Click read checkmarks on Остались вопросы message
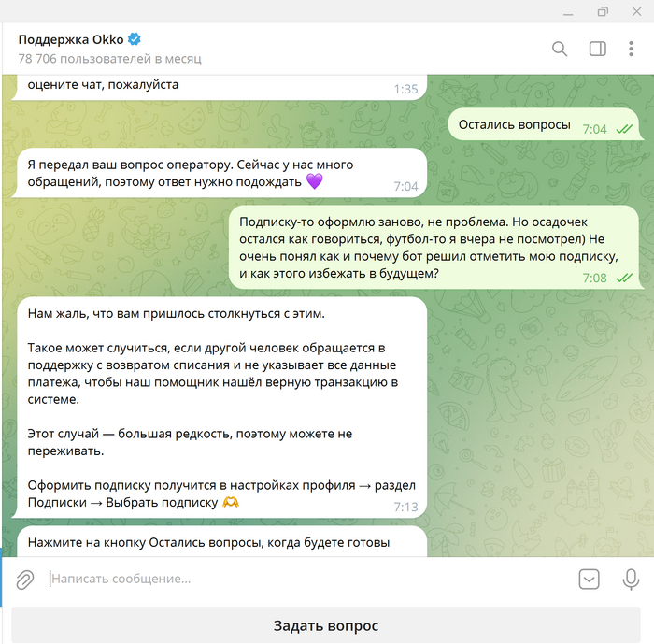 pos(624,129)
